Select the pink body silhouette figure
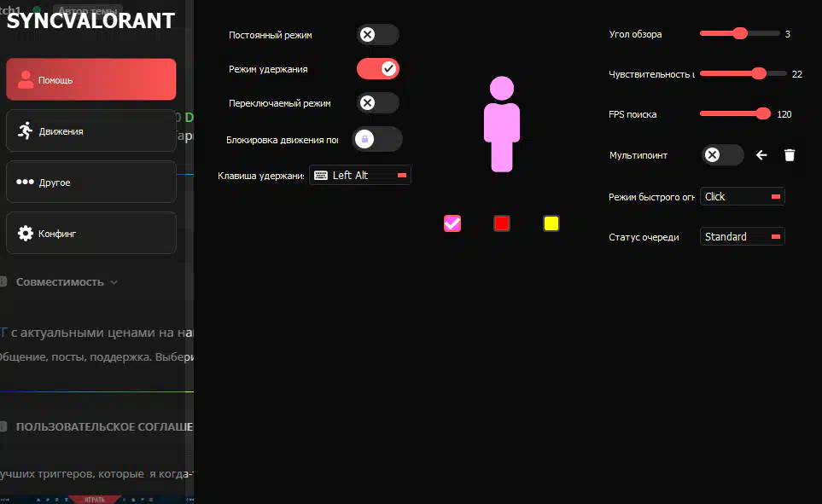Viewport: 822px width, 504px height. 502,125
